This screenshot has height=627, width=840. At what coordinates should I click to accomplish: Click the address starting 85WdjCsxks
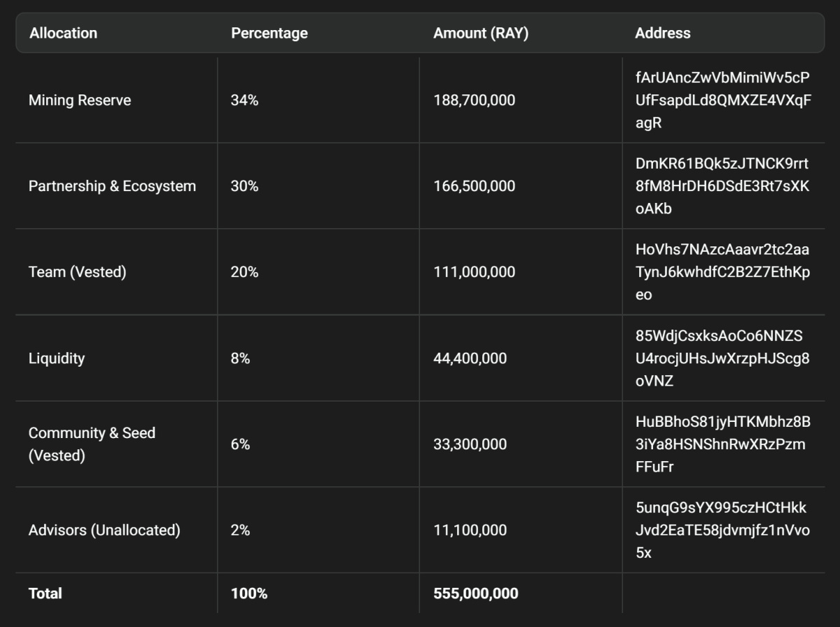(x=723, y=358)
